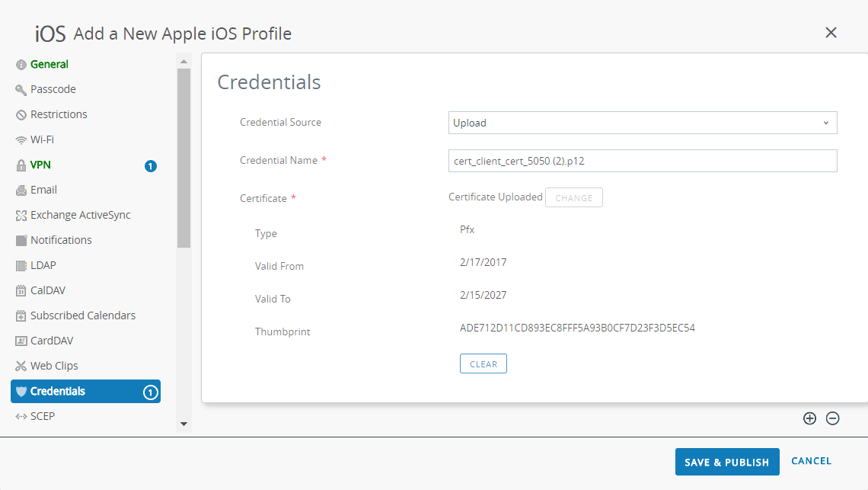Click the CalDAV calendar icon
This screenshot has height=490, width=868.
coord(21,291)
